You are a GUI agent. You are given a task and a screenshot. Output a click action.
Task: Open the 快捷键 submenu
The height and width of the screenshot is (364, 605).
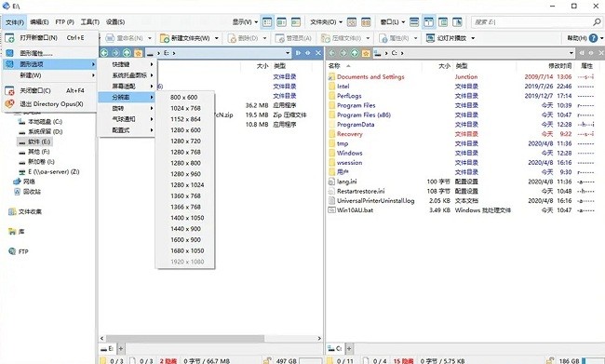pos(127,64)
